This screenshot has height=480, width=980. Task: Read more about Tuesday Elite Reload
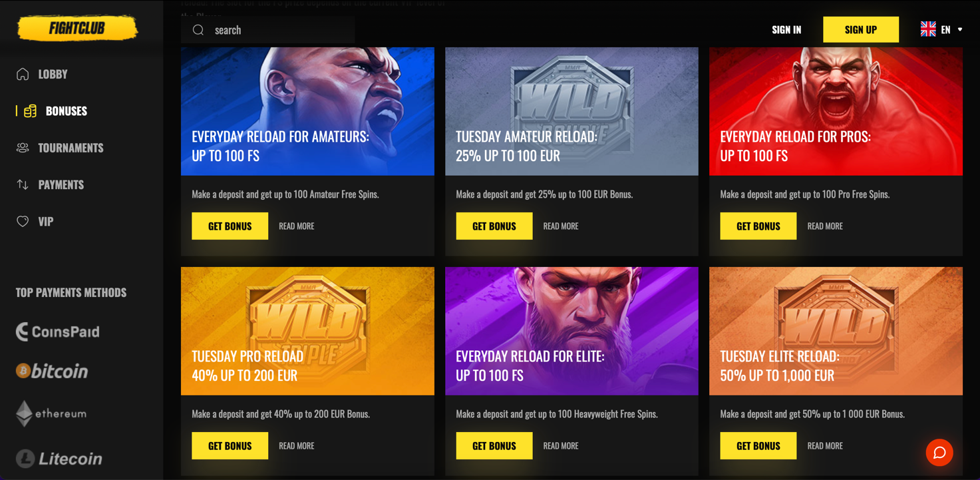coord(825,446)
